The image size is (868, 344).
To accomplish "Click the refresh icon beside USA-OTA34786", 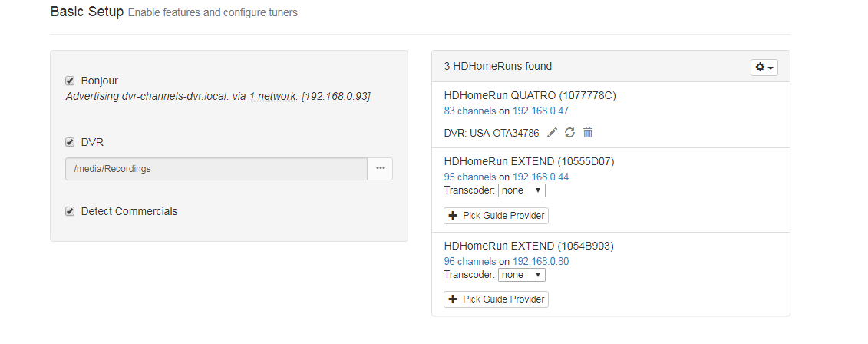I will (569, 133).
